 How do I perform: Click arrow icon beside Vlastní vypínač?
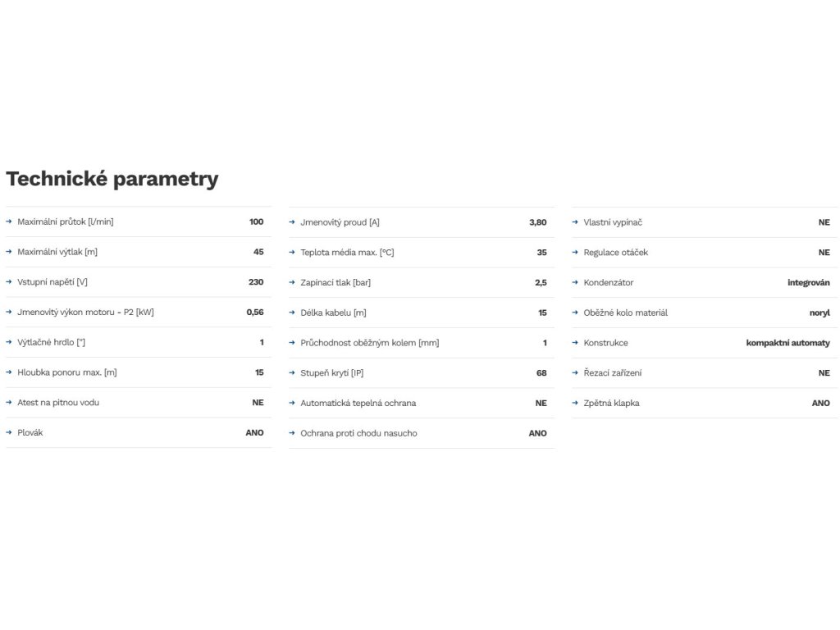(x=575, y=221)
